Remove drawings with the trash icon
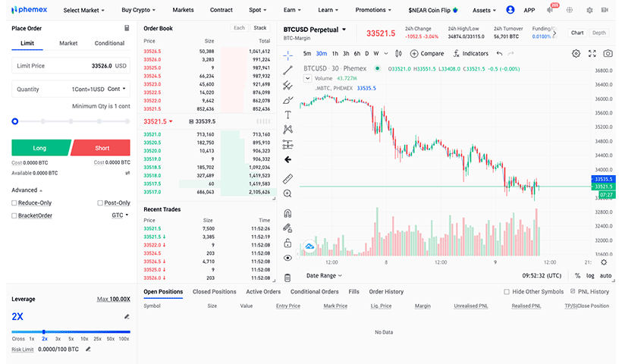Screen dimensions: 622x364 click(288, 278)
